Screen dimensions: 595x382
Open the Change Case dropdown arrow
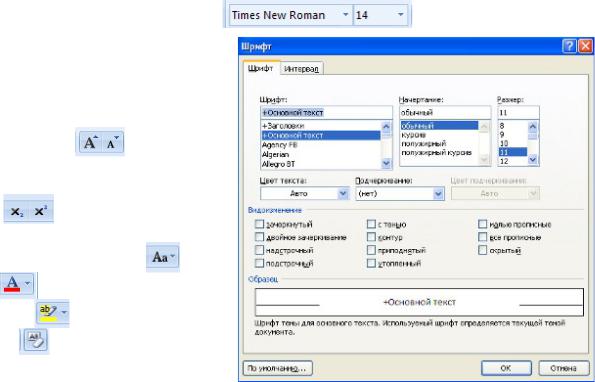173,256
